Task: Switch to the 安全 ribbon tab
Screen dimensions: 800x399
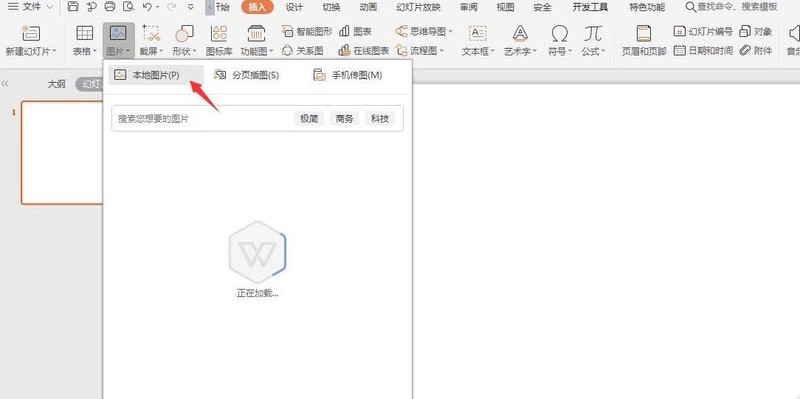Action: [x=542, y=7]
